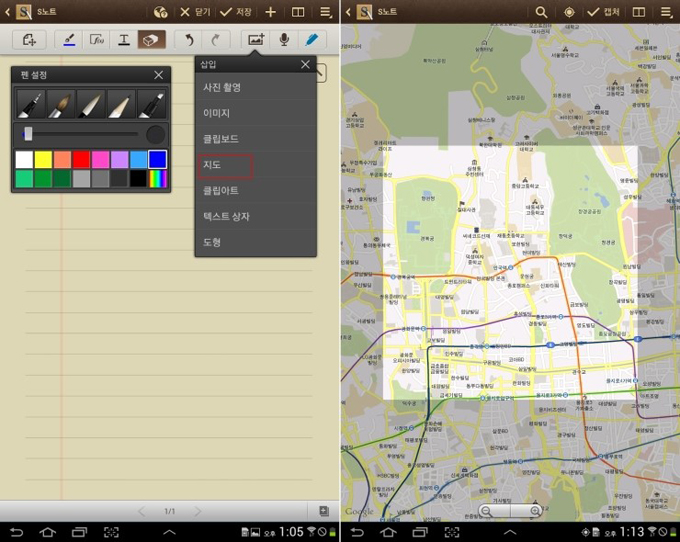Select the eraser tool in toolbar
The width and height of the screenshot is (680, 542).
[151, 40]
